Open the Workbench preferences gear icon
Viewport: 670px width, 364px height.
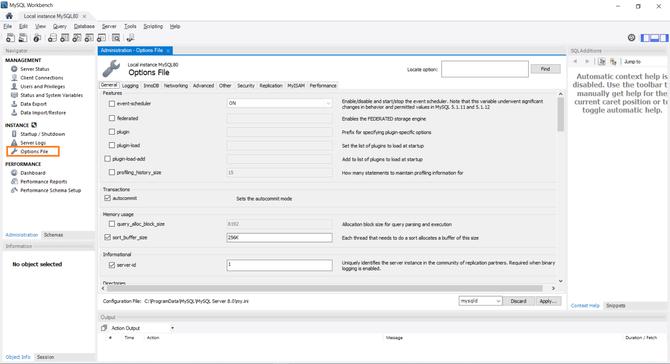(x=632, y=38)
